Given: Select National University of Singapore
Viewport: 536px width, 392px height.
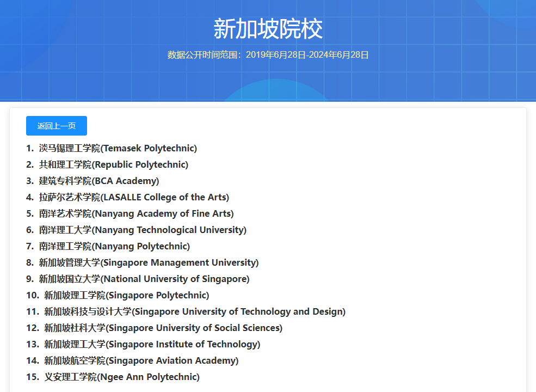Looking at the screenshot, I should click(144, 279).
